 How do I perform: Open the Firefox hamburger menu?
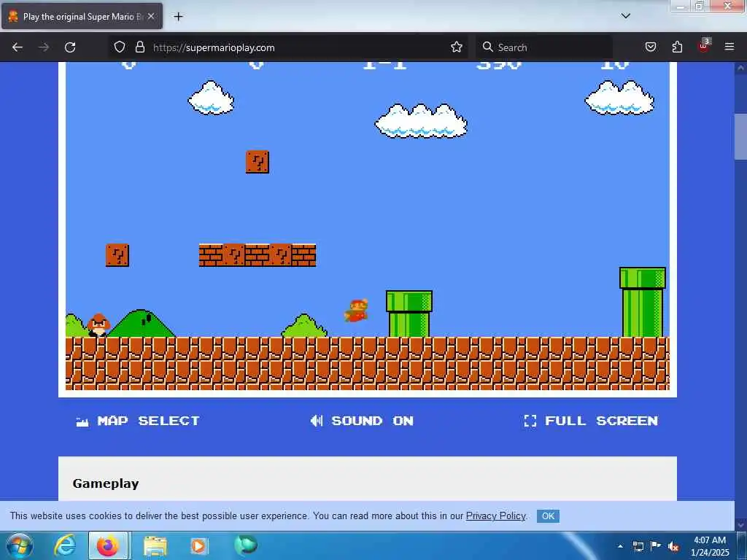tap(729, 47)
